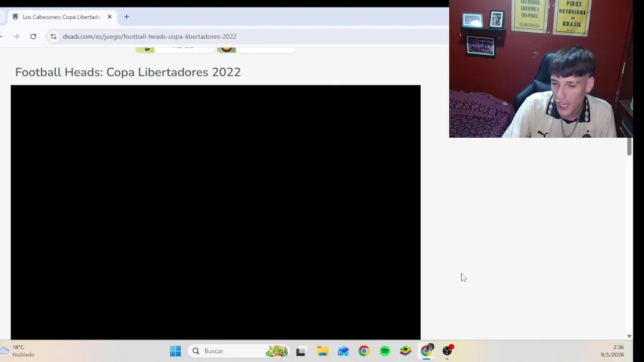Image resolution: width=644 pixels, height=362 pixels.
Task: Open the weather widget showing 18°C
Action: [18, 351]
